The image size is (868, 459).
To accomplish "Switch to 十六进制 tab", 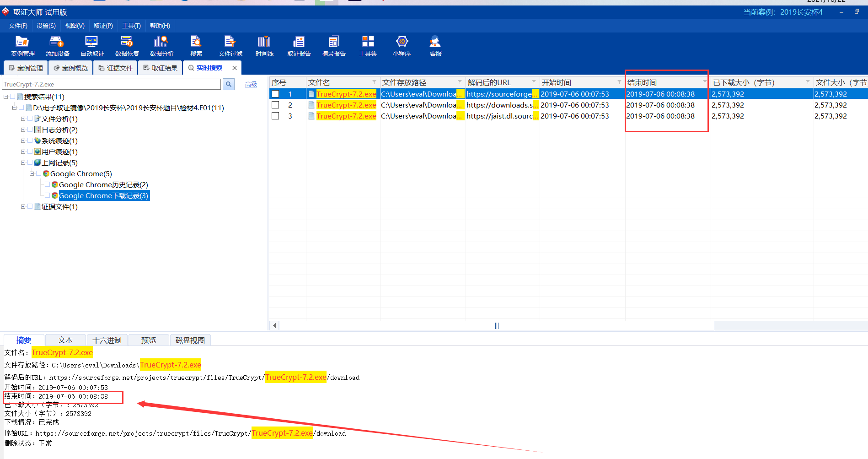I will click(x=107, y=340).
